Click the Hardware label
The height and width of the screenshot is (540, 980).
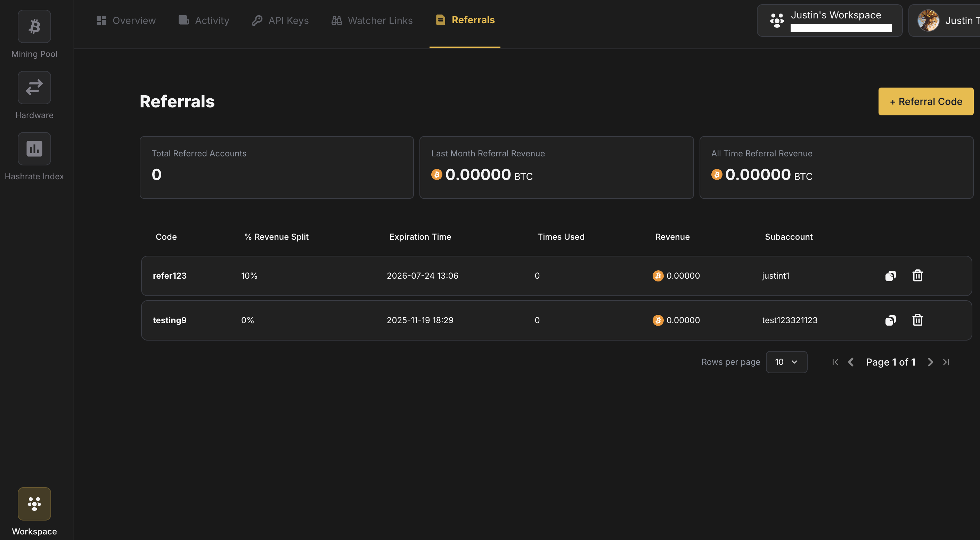click(34, 115)
